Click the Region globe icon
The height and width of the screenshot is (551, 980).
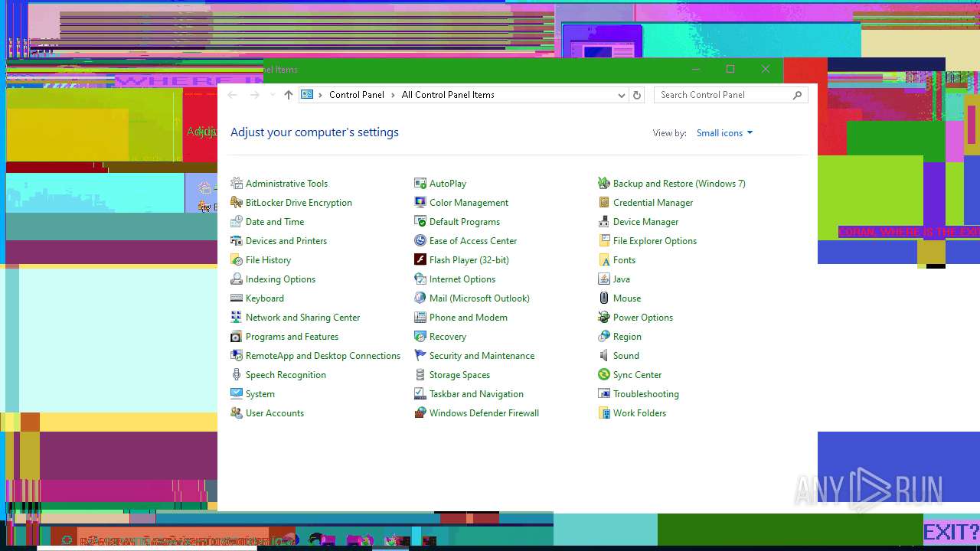(604, 337)
